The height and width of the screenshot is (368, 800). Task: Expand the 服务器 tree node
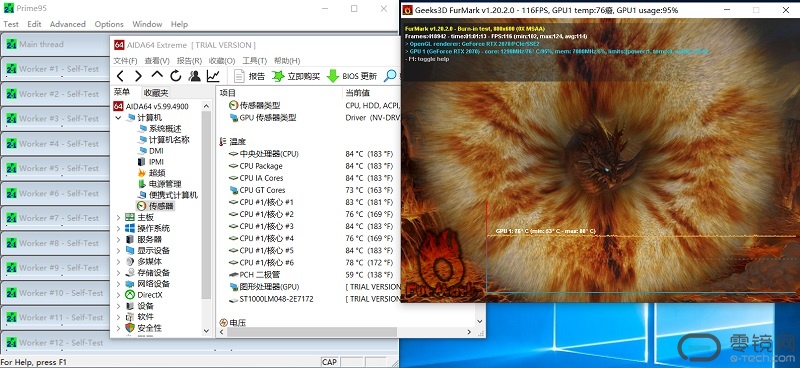(x=118, y=239)
